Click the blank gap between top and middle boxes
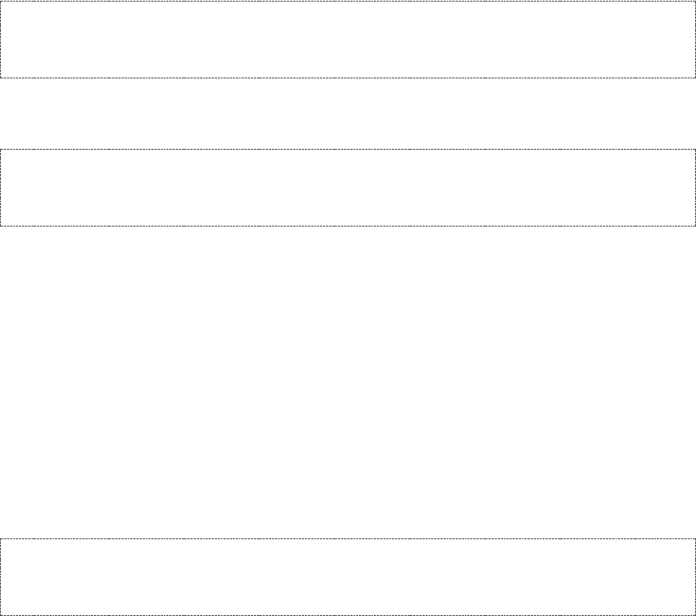Screen dimensions: 696x616 pyautogui.click(x=348, y=114)
